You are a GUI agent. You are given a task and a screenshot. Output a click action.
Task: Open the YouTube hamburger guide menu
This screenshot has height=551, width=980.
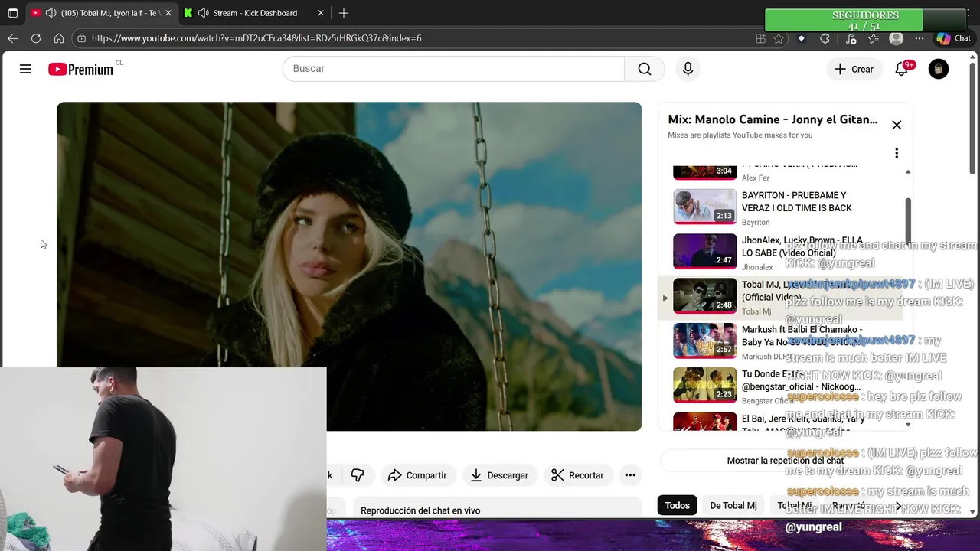tap(25, 69)
